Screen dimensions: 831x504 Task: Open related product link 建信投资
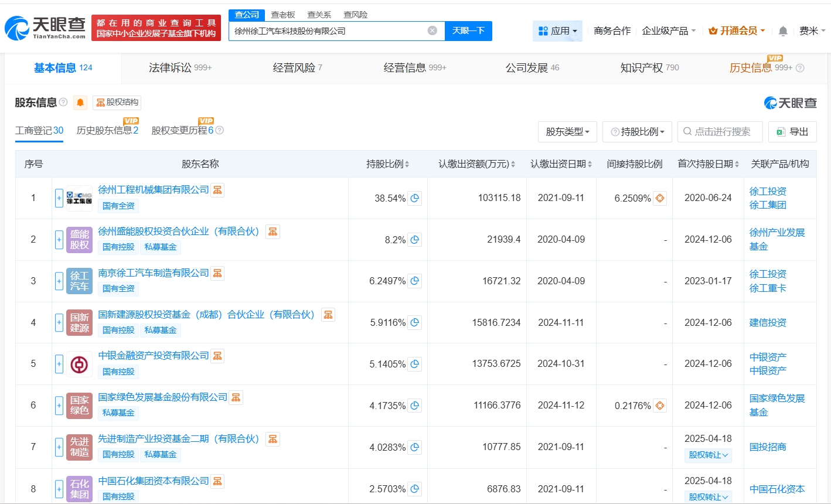pyautogui.click(x=768, y=322)
